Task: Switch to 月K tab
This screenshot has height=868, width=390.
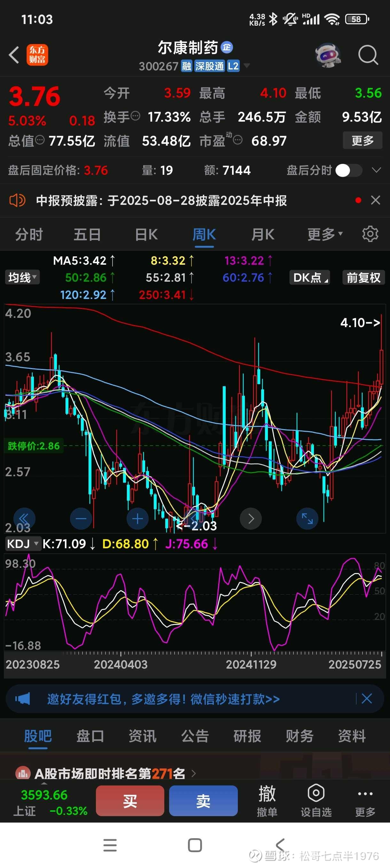Action: [x=263, y=234]
